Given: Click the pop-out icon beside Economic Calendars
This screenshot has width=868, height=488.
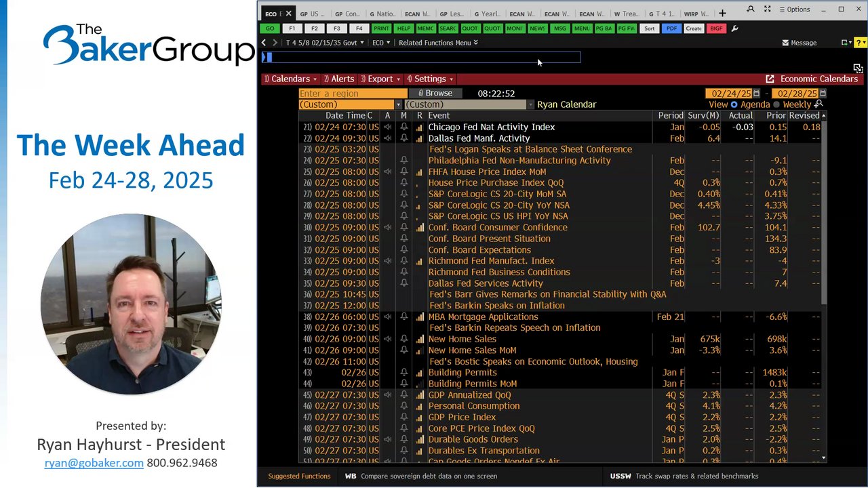Looking at the screenshot, I should point(770,79).
